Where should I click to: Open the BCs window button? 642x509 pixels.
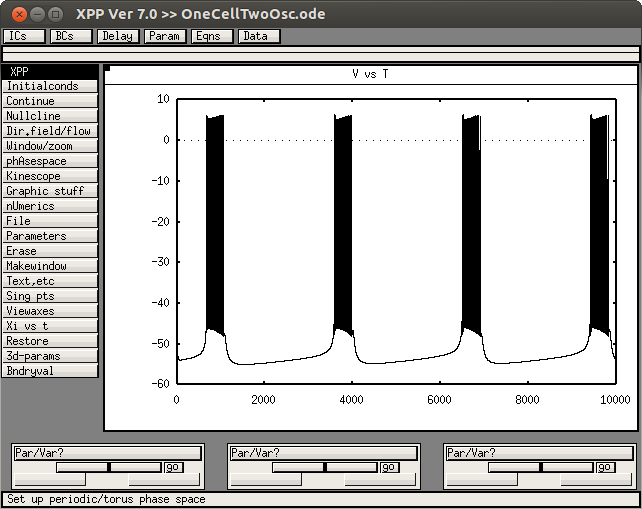[x=71, y=36]
